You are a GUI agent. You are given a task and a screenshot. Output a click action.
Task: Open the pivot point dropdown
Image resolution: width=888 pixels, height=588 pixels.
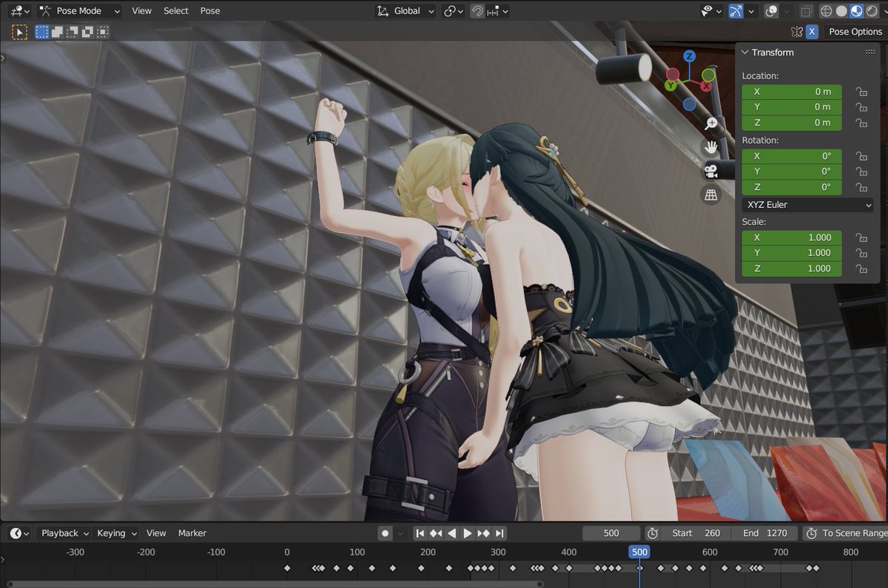(454, 11)
